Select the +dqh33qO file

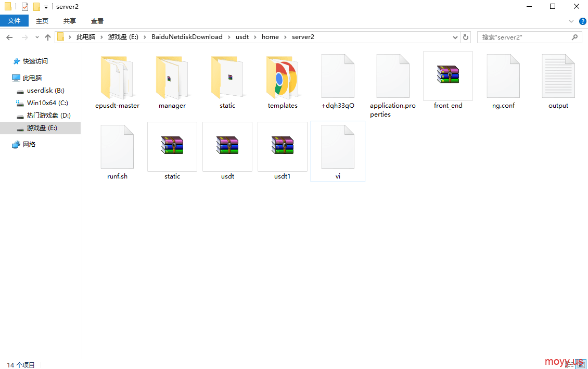[x=338, y=76]
